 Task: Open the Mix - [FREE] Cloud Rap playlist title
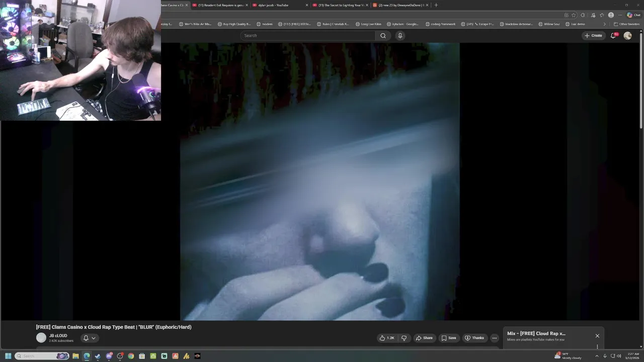[x=536, y=333]
